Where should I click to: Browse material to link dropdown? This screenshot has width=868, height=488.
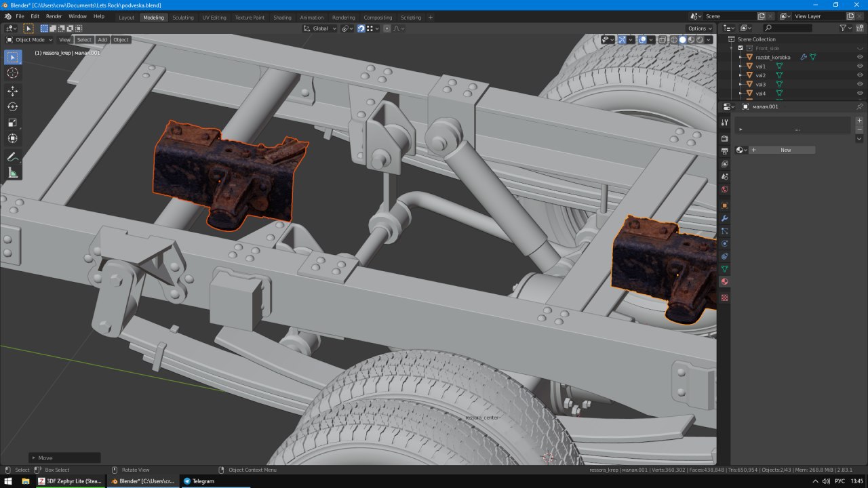[742, 150]
